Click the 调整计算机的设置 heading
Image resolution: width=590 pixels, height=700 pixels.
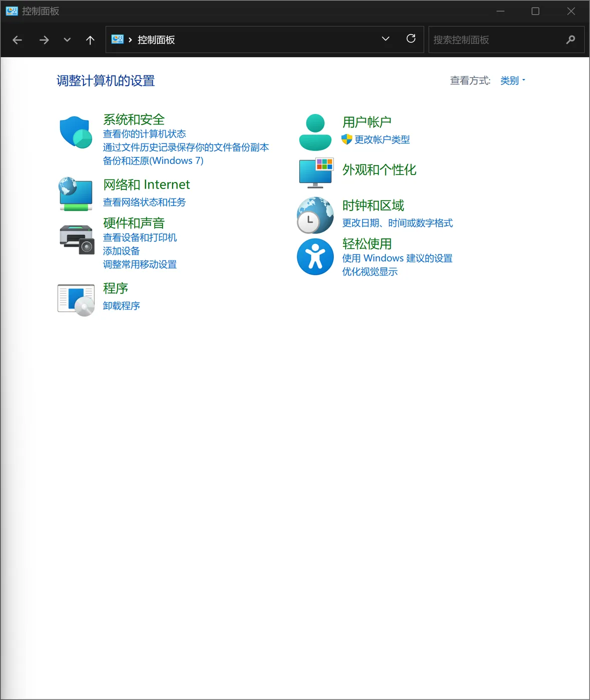(106, 80)
